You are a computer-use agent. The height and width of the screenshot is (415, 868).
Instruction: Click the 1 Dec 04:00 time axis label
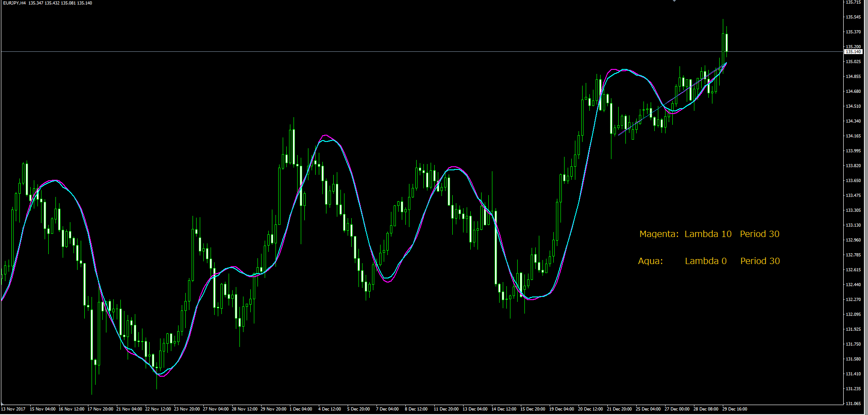(301, 409)
